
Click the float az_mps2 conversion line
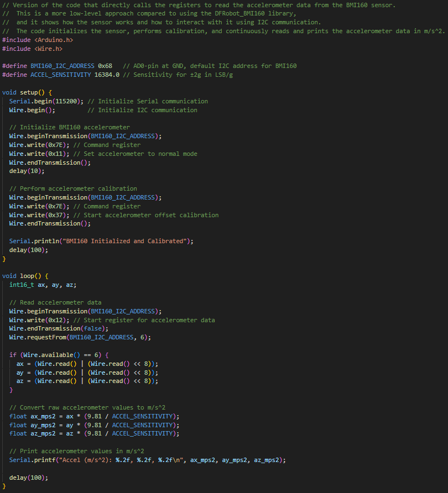click(x=94, y=433)
